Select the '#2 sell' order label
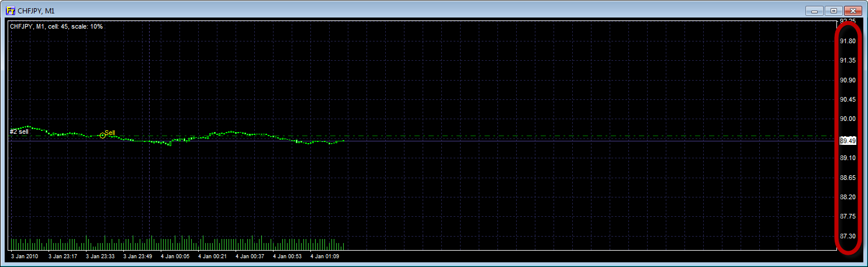This screenshot has width=868, height=267. pyautogui.click(x=19, y=132)
